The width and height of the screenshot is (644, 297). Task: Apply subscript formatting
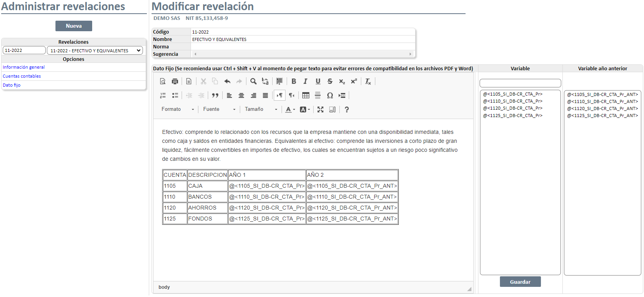342,81
